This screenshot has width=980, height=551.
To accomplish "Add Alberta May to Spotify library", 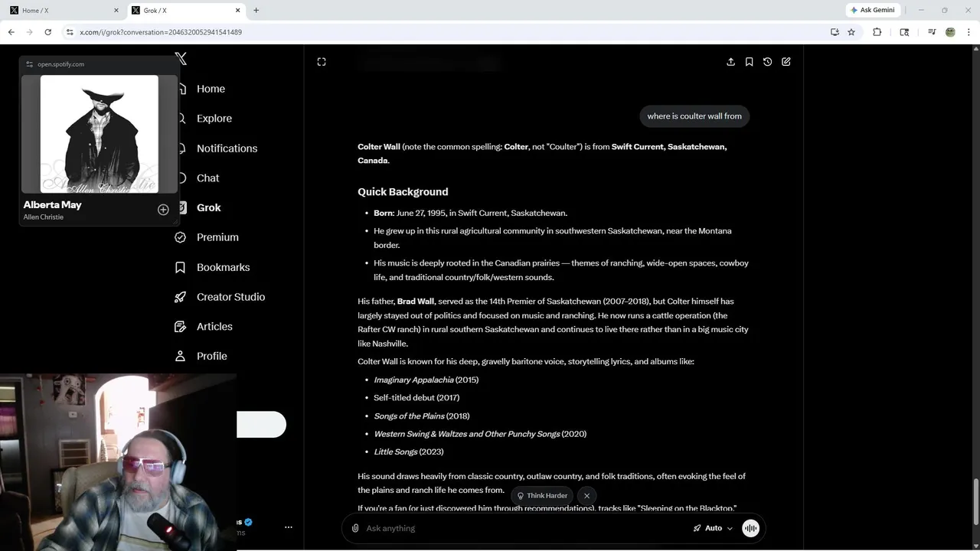I will (x=163, y=210).
